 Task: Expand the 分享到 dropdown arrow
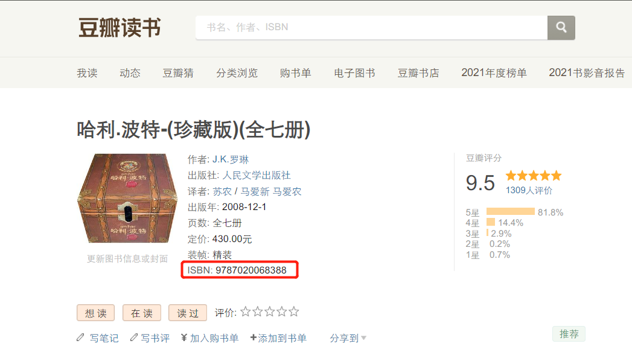point(363,338)
